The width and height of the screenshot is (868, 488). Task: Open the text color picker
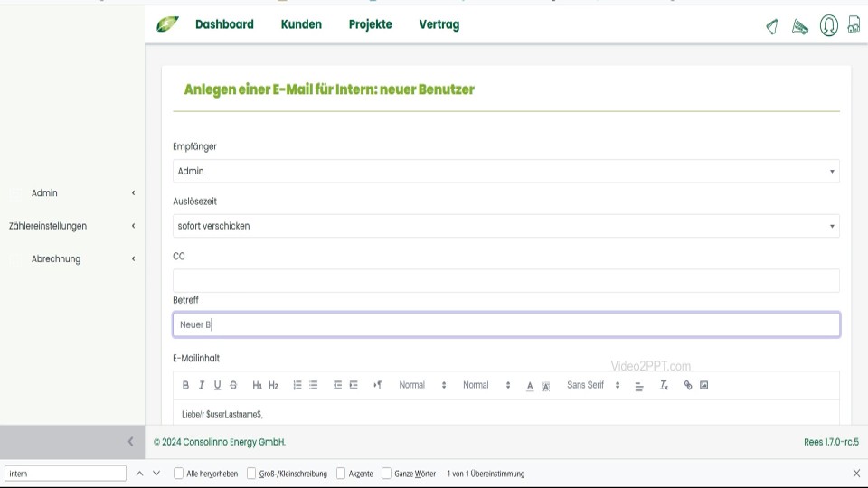coord(530,386)
